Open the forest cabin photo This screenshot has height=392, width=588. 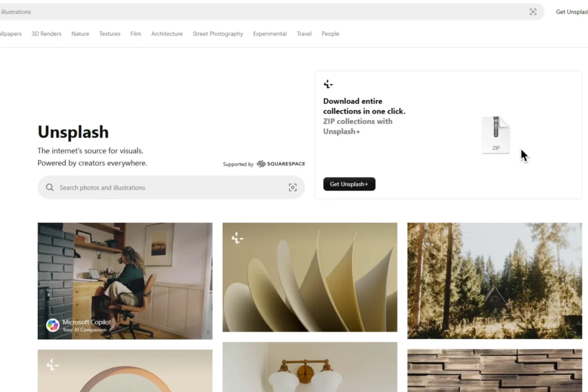[494, 281]
